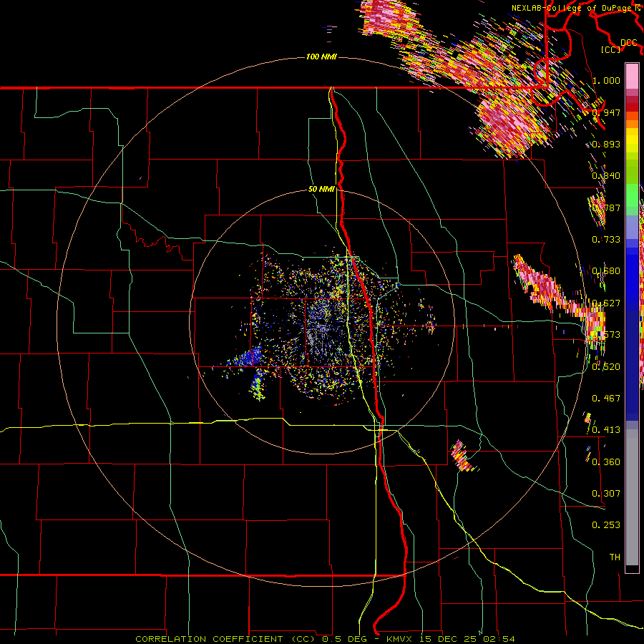Click the [CC] legend unit label
Image resolution: width=644 pixels, height=644 pixels.
click(x=611, y=49)
